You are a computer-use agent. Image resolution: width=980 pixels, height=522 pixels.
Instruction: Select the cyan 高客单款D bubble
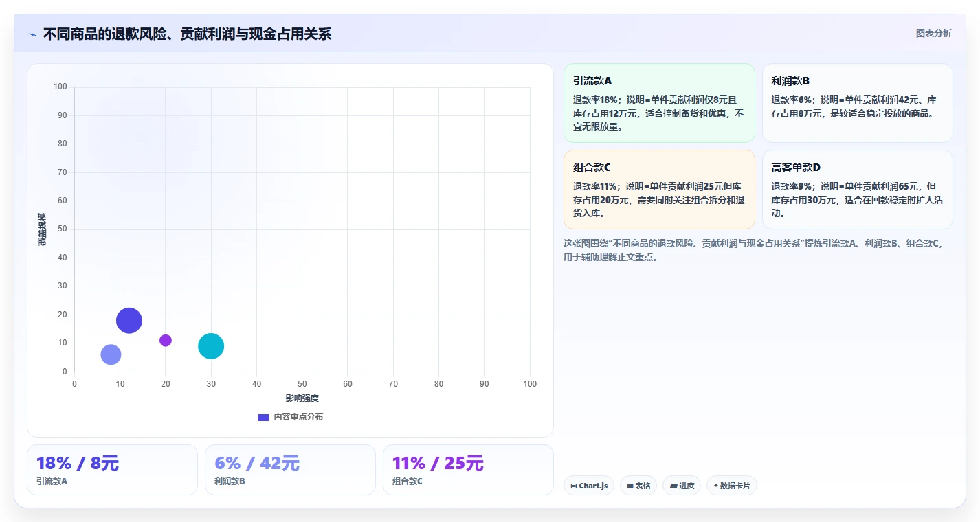(211, 346)
